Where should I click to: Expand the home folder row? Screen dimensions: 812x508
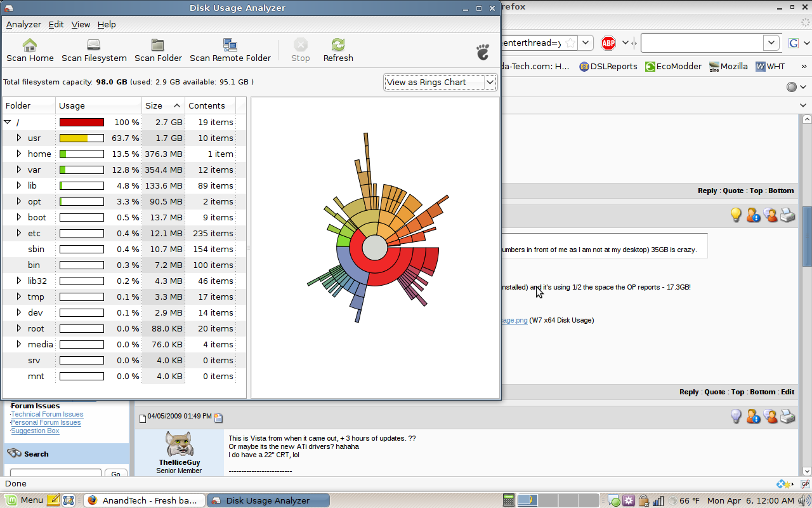[x=19, y=154]
